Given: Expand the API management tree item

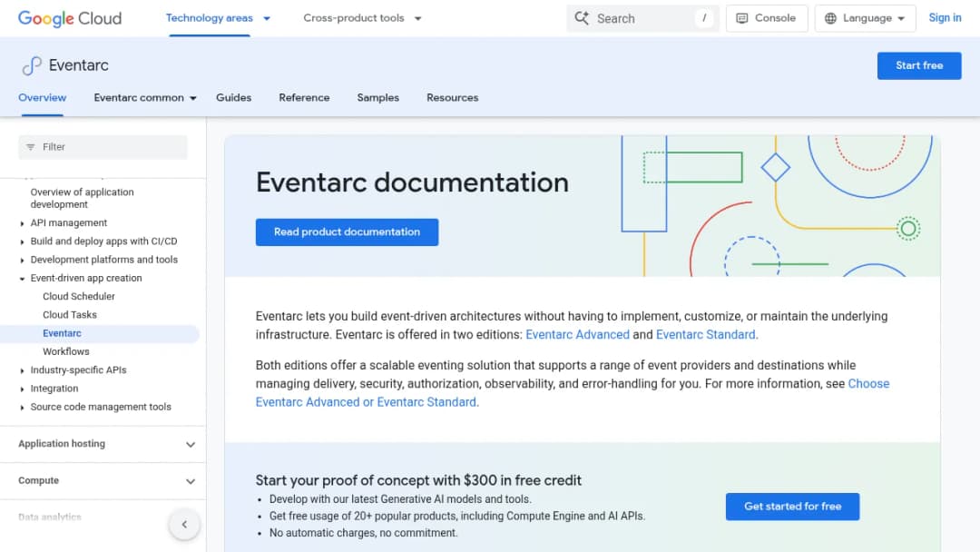Looking at the screenshot, I should [x=22, y=223].
